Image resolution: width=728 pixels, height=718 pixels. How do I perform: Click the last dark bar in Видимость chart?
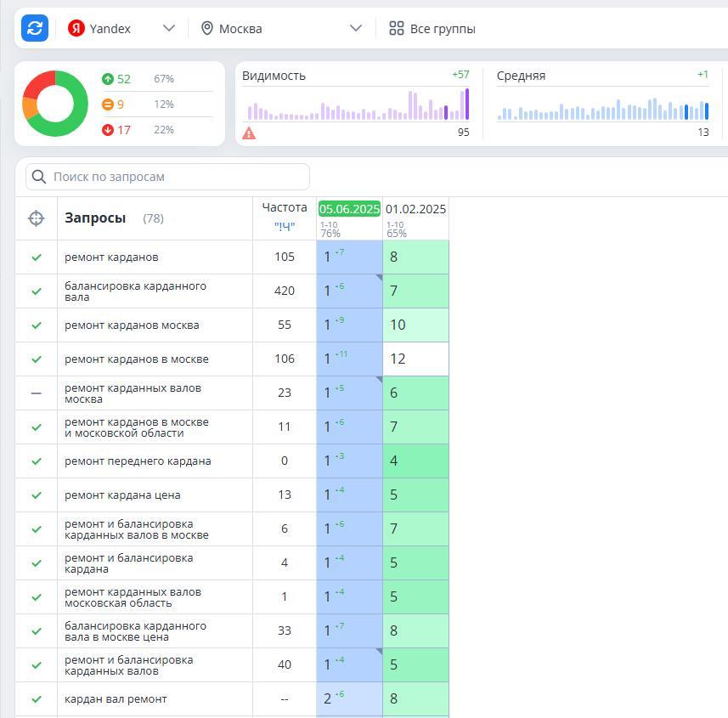[x=467, y=104]
